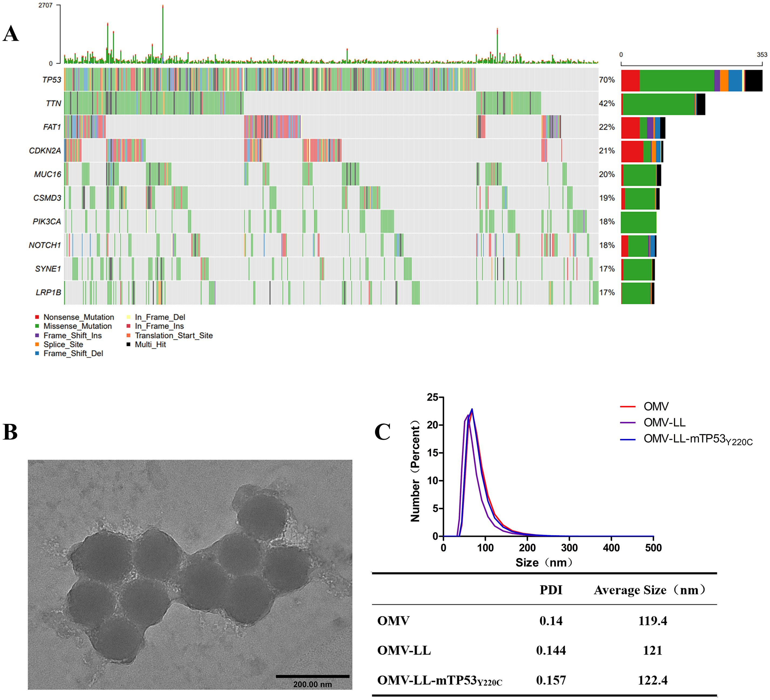770x700 pixels.
Task: Click the 300 x-axis tick label
Action: 570,548
